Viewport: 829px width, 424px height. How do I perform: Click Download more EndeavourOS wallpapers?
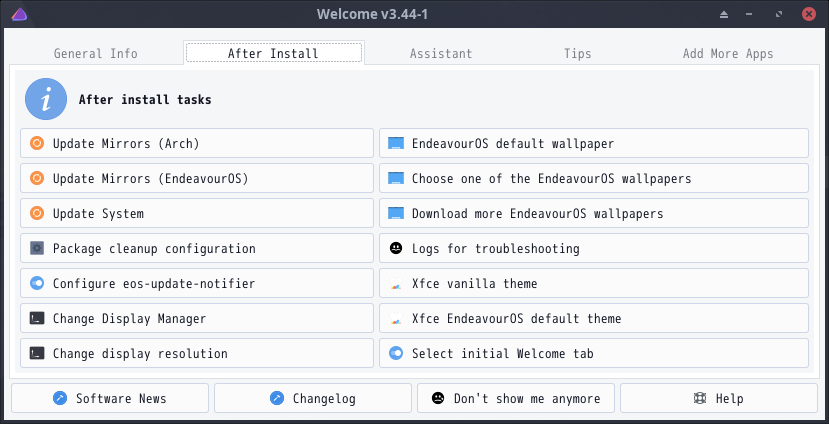[594, 213]
